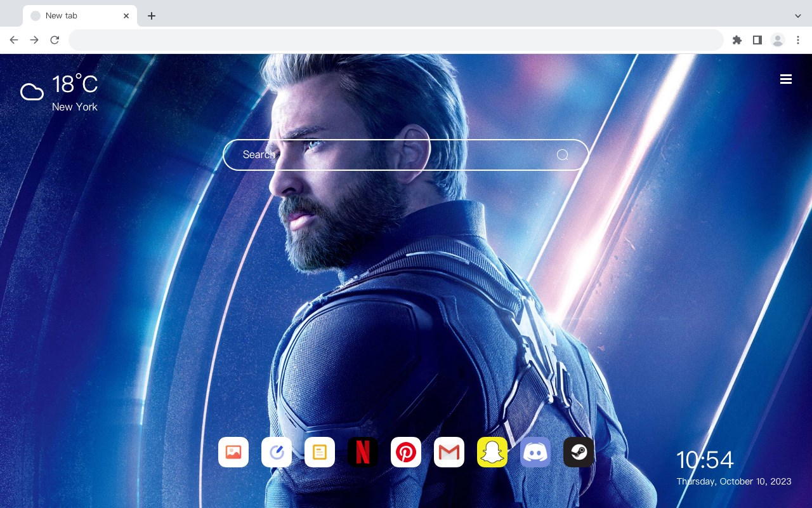This screenshot has height=508, width=812.
Task: Click the 18°C temperature reading
Action: pos(75,84)
